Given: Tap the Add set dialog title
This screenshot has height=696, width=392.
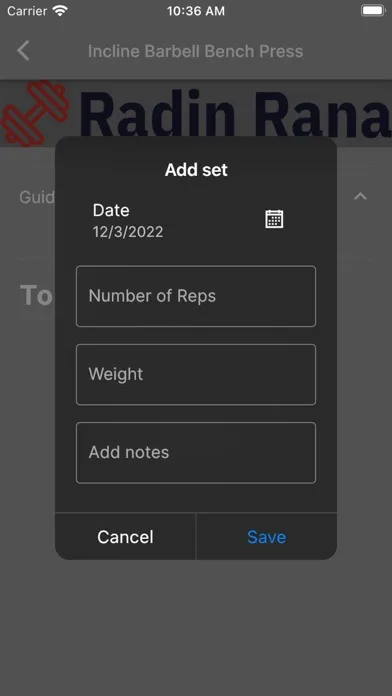Looking at the screenshot, I should pyautogui.click(x=196, y=170).
